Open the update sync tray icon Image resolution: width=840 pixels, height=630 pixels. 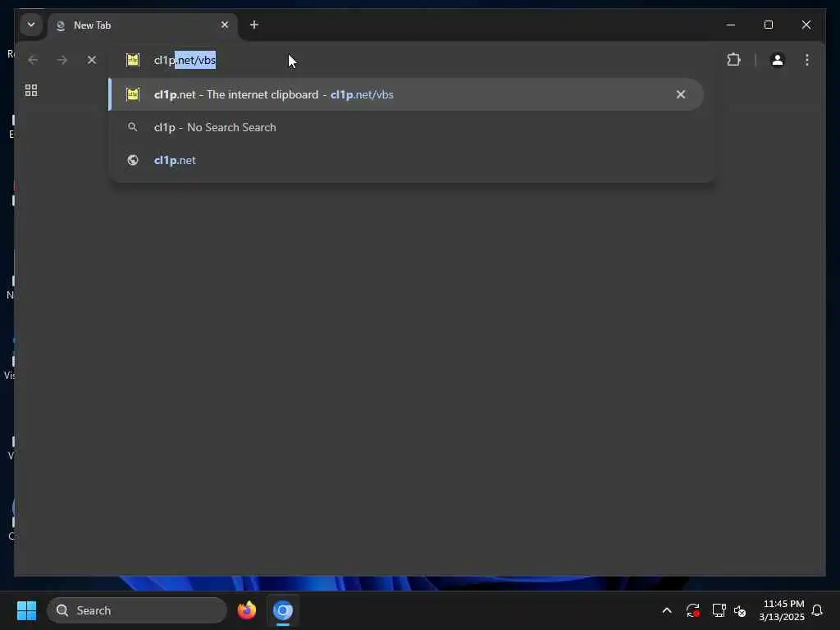[x=692, y=610]
